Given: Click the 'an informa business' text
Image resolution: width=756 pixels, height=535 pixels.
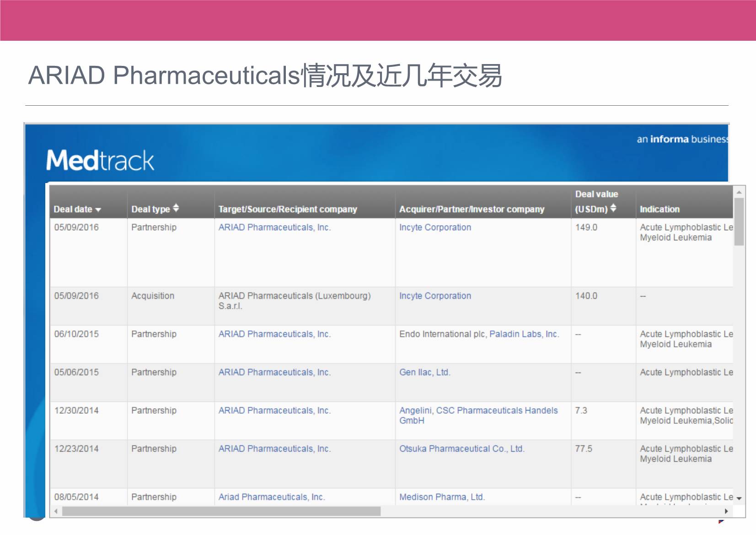Looking at the screenshot, I should [x=682, y=139].
